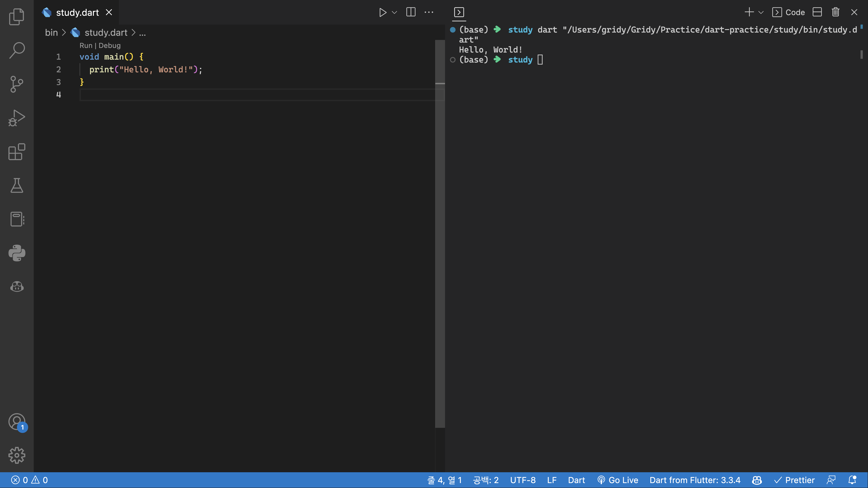Open the Search view
The width and height of the screenshot is (868, 488).
(16, 50)
